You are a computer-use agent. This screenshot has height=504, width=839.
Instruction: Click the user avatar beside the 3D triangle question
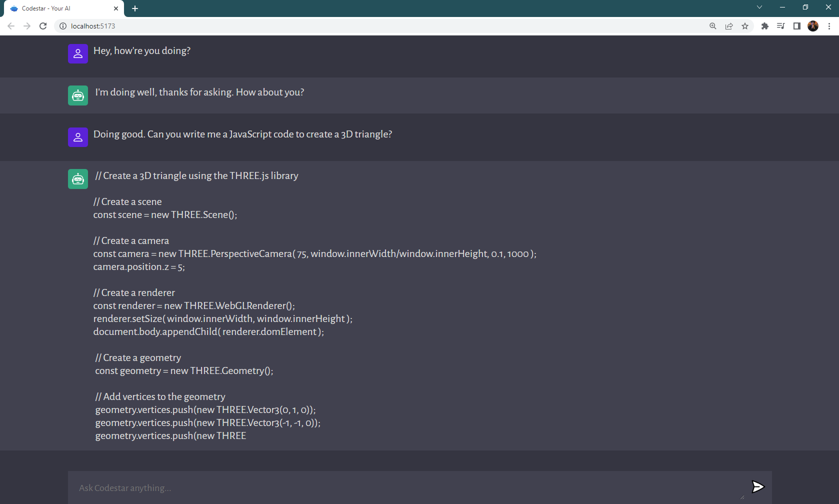coord(78,137)
